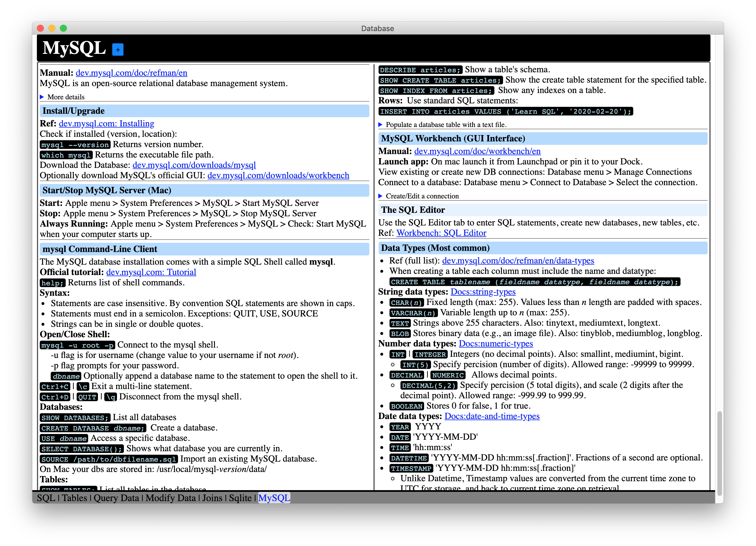Click the blue plus button beside MySQL title
Viewport: 756px width, 546px height.
pyautogui.click(x=118, y=50)
